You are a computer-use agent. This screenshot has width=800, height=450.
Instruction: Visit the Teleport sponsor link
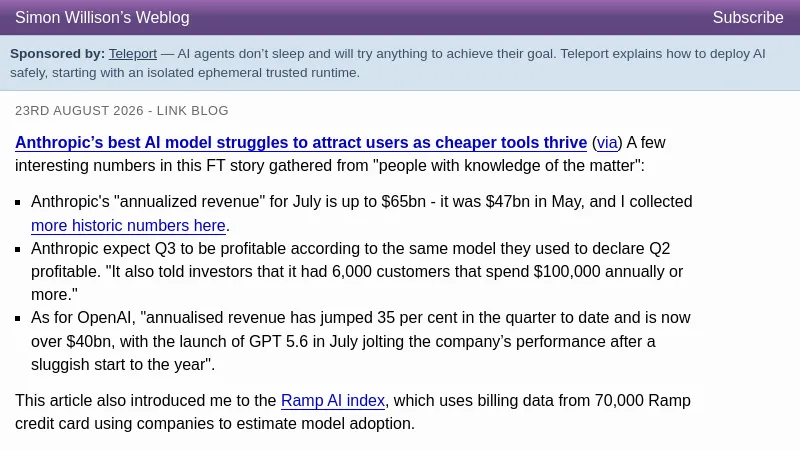click(133, 54)
